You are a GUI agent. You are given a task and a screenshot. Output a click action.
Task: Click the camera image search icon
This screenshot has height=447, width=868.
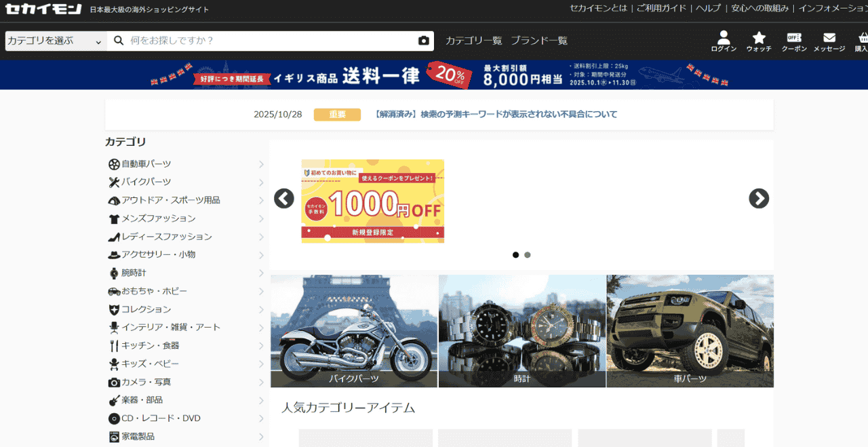click(424, 41)
